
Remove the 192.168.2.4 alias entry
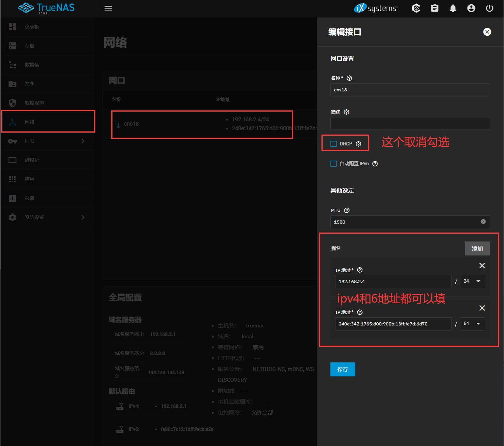pyautogui.click(x=482, y=266)
